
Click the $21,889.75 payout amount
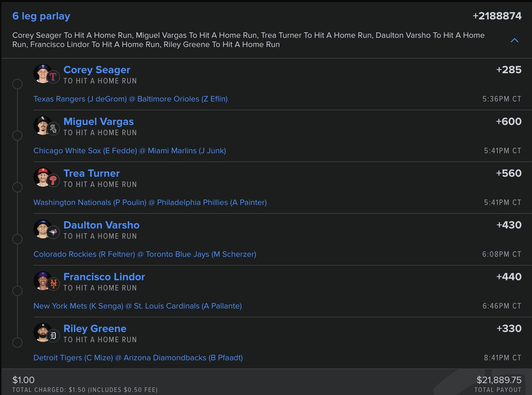pos(499,380)
